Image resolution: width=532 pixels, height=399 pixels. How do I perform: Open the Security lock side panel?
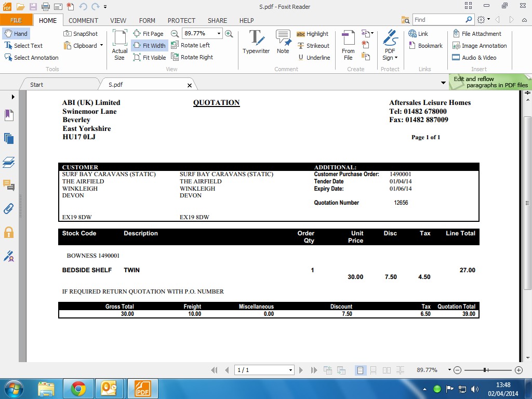9,232
